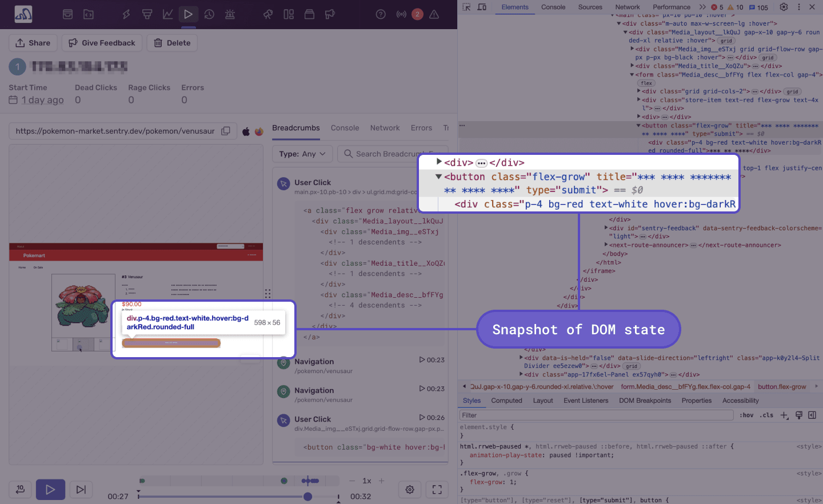Toggle :hov pseudo-class state in Styles panel
823x504 pixels.
[x=746, y=415]
